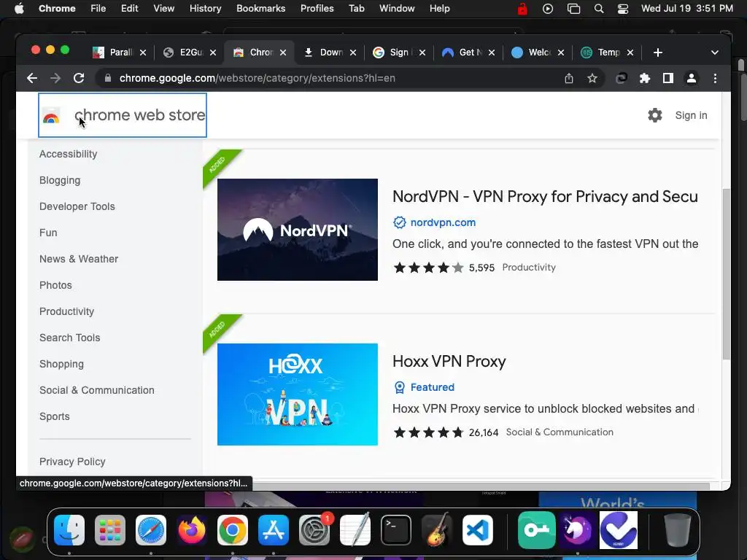Click Sign in on web store
747x560 pixels.
(691, 115)
